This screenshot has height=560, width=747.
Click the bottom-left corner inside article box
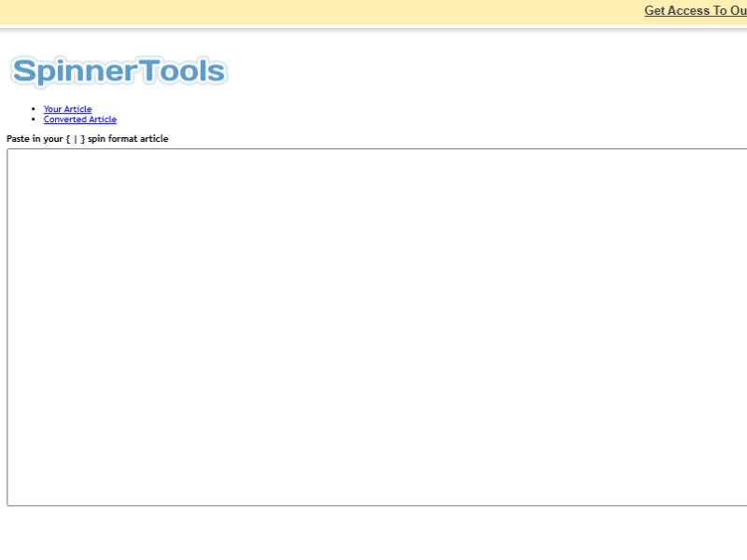point(13,498)
